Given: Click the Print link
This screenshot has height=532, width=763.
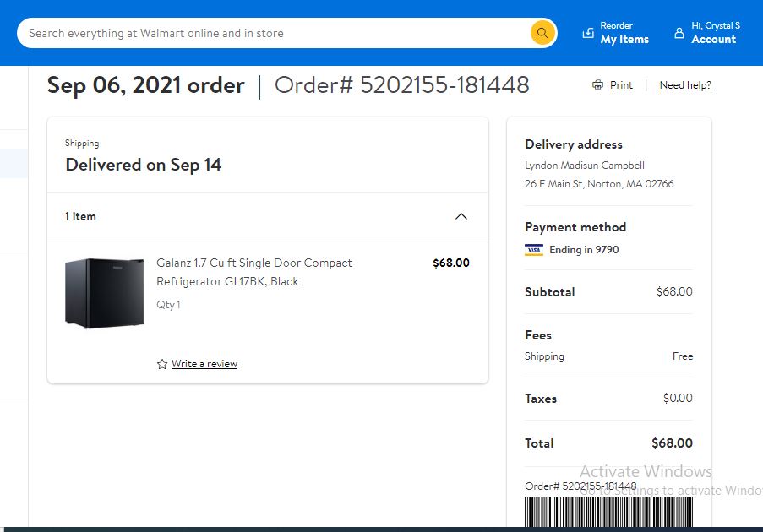Looking at the screenshot, I should 621,85.
